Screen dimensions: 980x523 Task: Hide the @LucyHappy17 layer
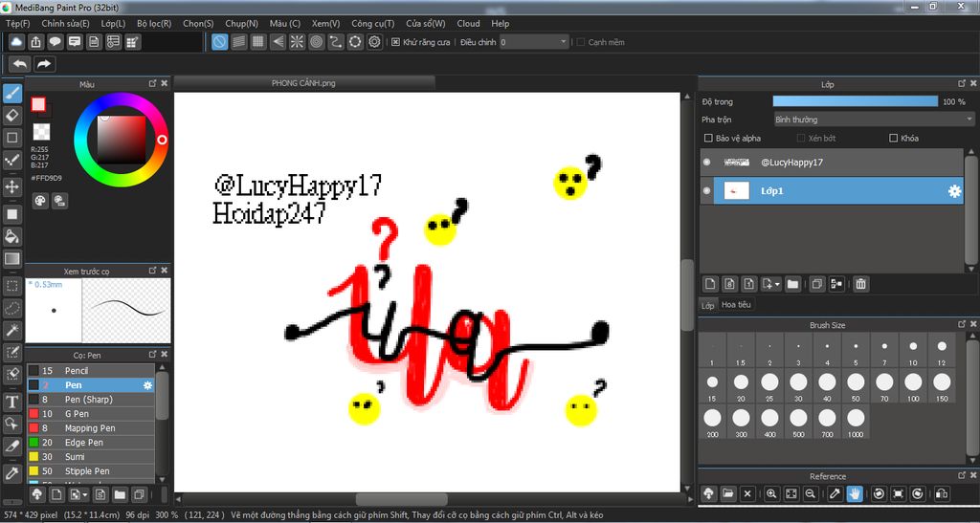707,163
